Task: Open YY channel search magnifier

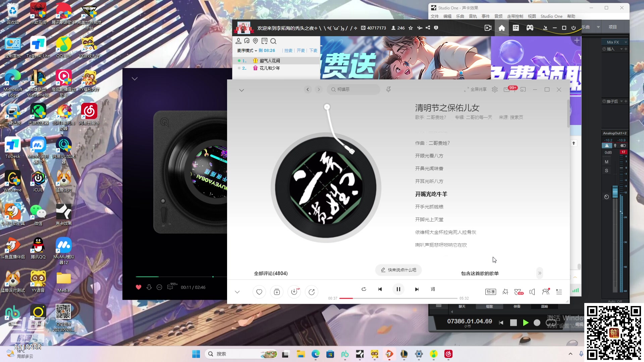Action: point(273,41)
